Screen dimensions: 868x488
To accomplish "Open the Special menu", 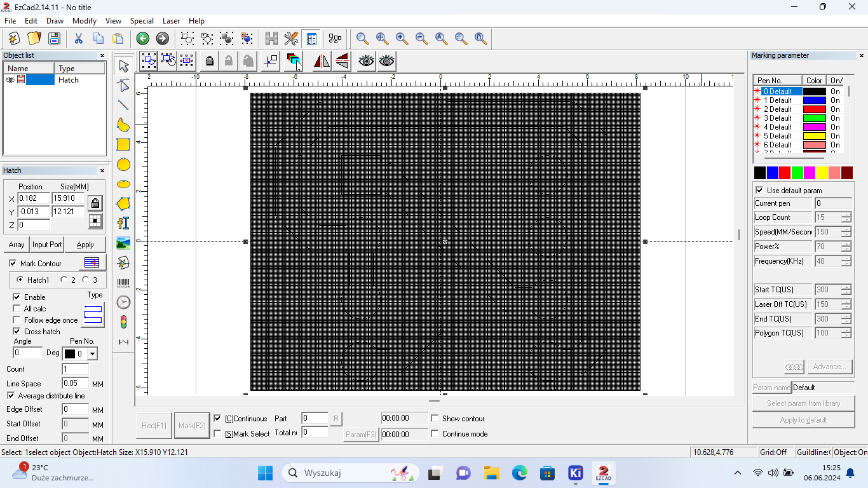I will 142,21.
